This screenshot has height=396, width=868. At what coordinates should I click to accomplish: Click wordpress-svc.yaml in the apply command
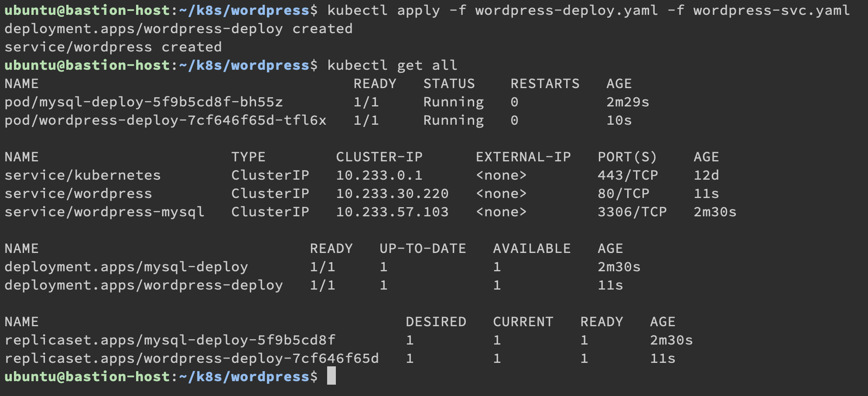[772, 10]
